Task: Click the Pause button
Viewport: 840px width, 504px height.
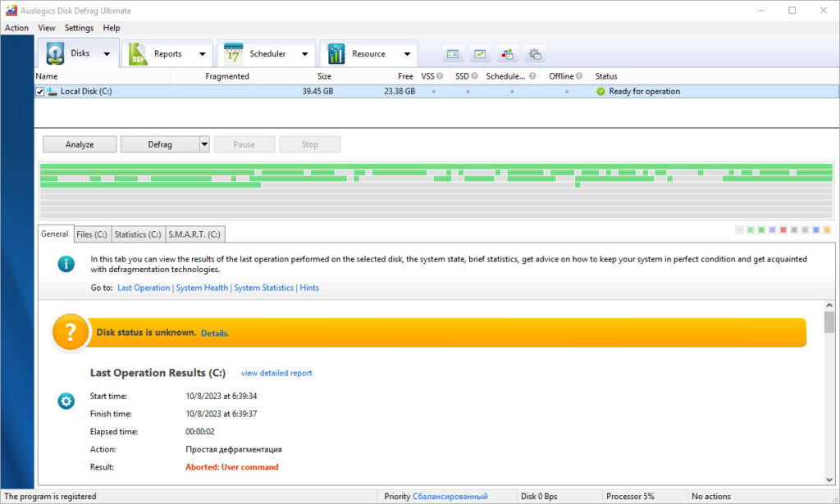Action: [x=244, y=144]
